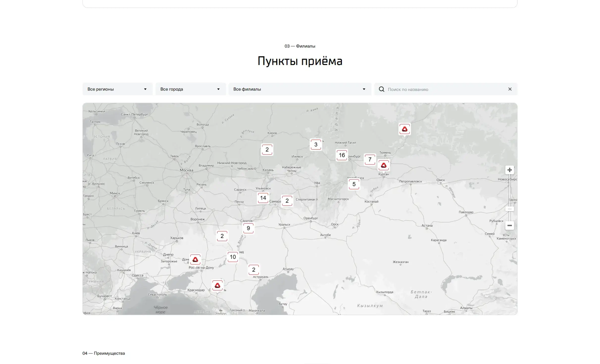Screen dimensions: 600x364
Task: Open cluster "10" near Волгоград
Action: (232, 257)
